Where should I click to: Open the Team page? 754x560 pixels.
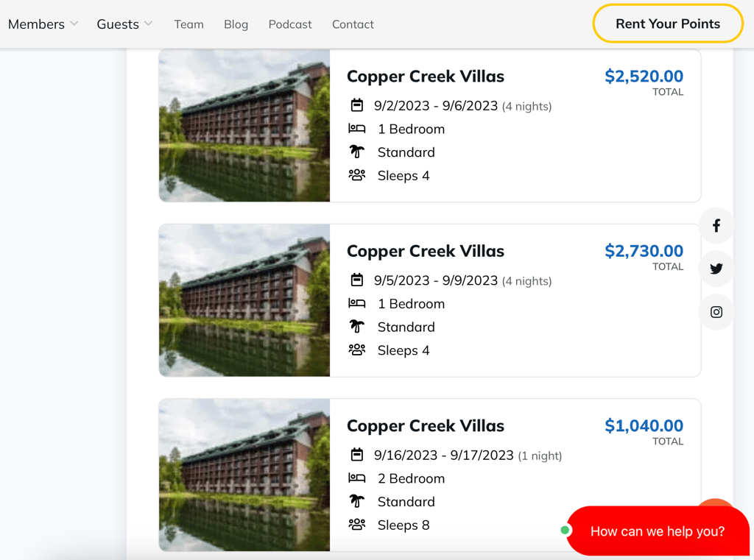188,24
